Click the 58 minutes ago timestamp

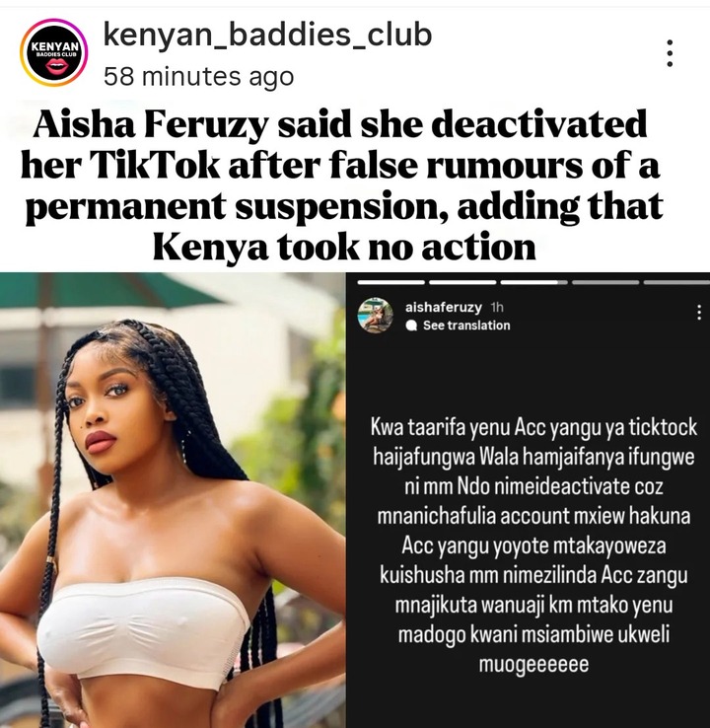point(198,76)
